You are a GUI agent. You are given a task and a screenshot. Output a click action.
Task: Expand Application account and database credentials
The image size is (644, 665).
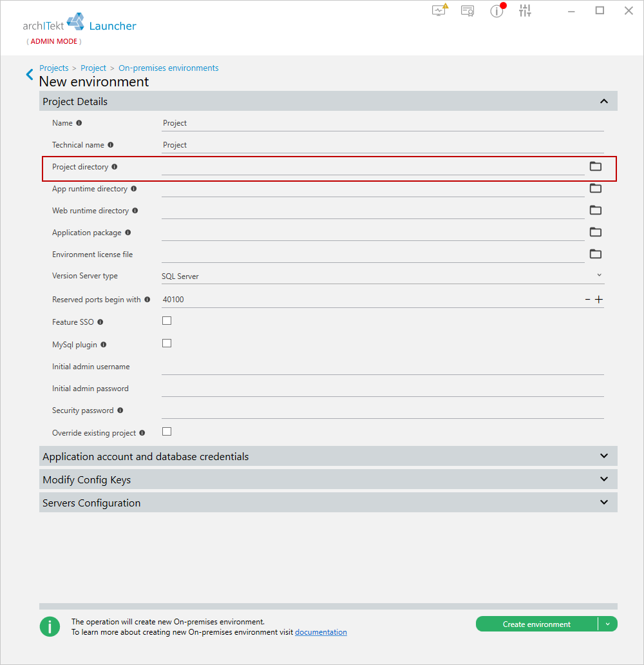328,456
